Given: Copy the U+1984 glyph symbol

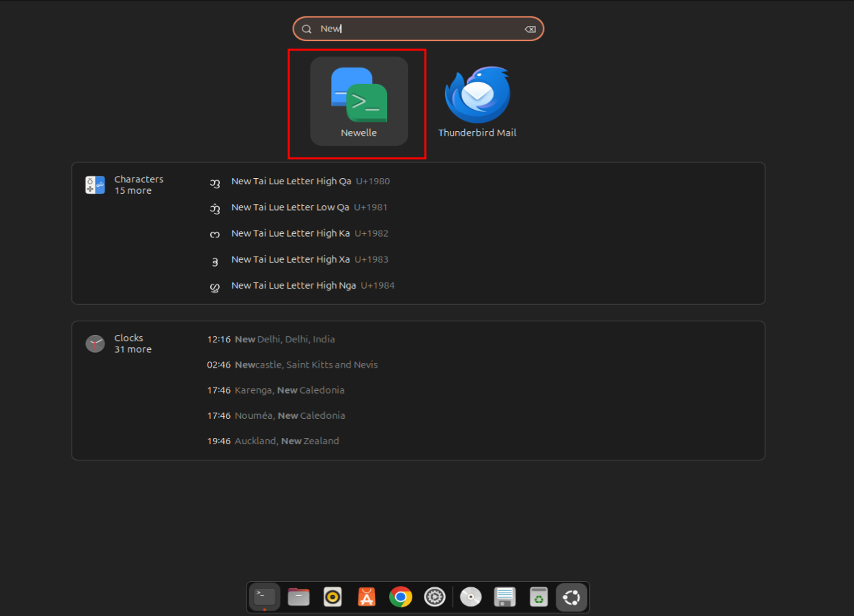Looking at the screenshot, I should (x=215, y=287).
